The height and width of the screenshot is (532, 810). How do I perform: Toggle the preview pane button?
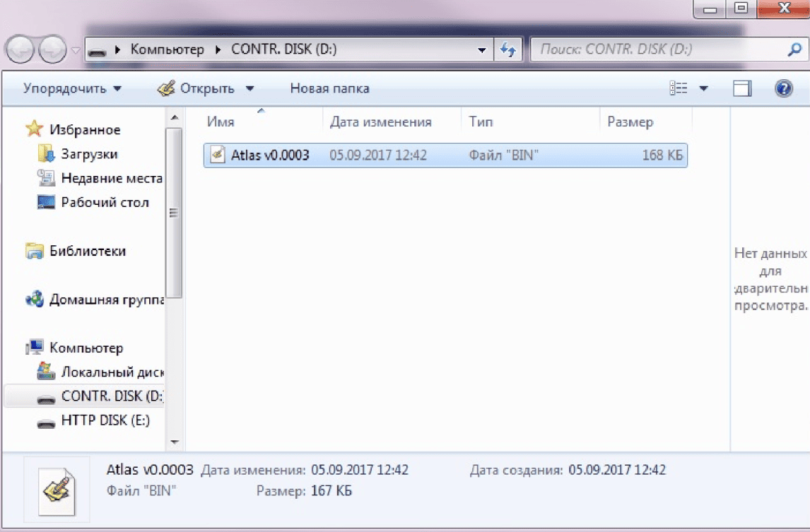click(742, 88)
